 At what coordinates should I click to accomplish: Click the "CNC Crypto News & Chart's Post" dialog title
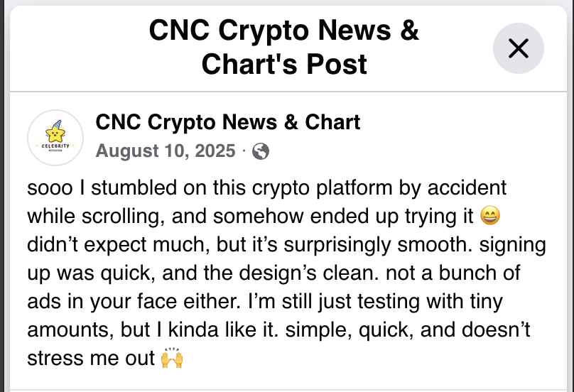pyautogui.click(x=284, y=48)
